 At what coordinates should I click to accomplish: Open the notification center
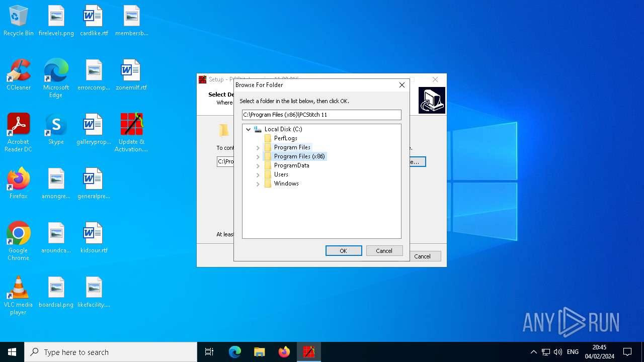coord(627,352)
